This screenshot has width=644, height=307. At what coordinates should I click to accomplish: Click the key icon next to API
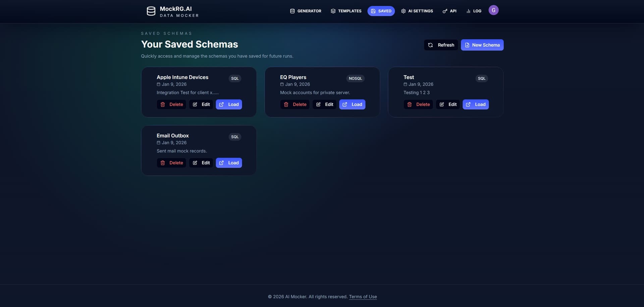pos(445,11)
